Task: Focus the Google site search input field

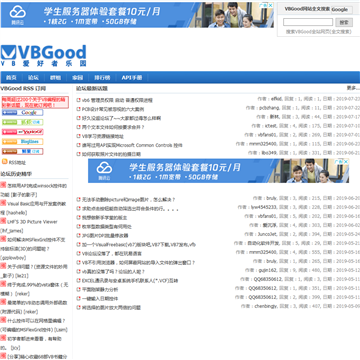Action: click(308, 22)
